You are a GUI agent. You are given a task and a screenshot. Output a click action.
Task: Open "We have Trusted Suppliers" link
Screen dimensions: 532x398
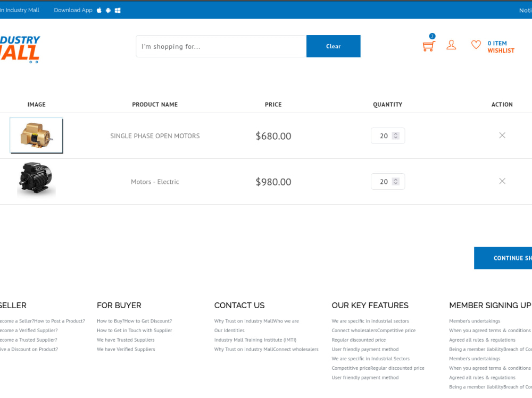coord(126,340)
